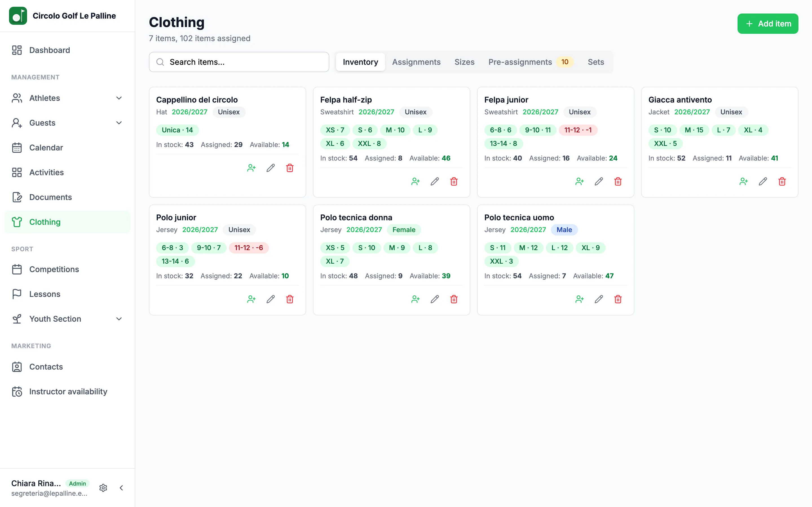
Task: Delete the Cappellino del circolo item
Action: [290, 168]
